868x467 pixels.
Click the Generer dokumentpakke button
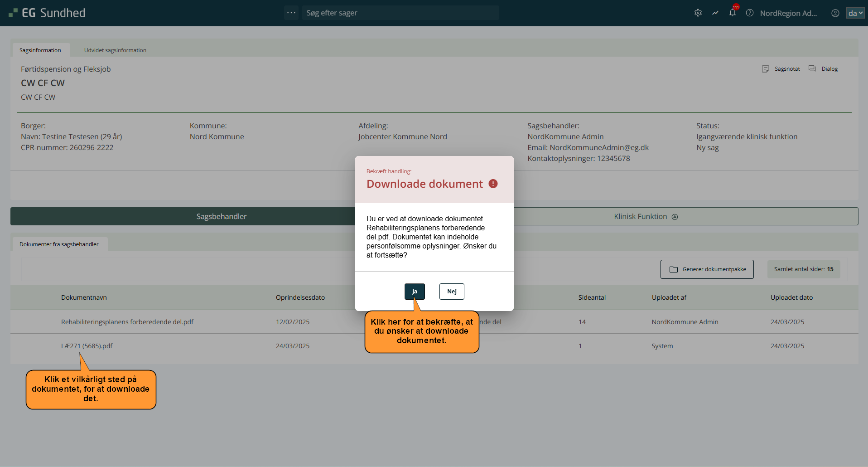pyautogui.click(x=707, y=269)
